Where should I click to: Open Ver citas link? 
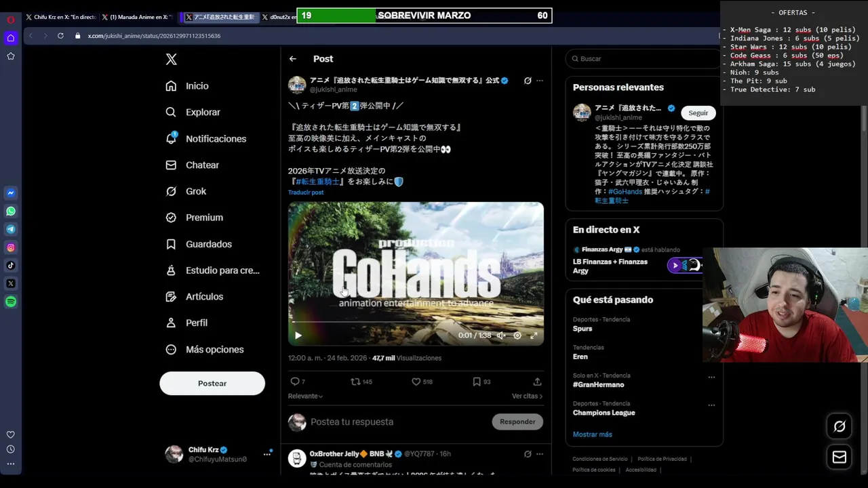(527, 396)
